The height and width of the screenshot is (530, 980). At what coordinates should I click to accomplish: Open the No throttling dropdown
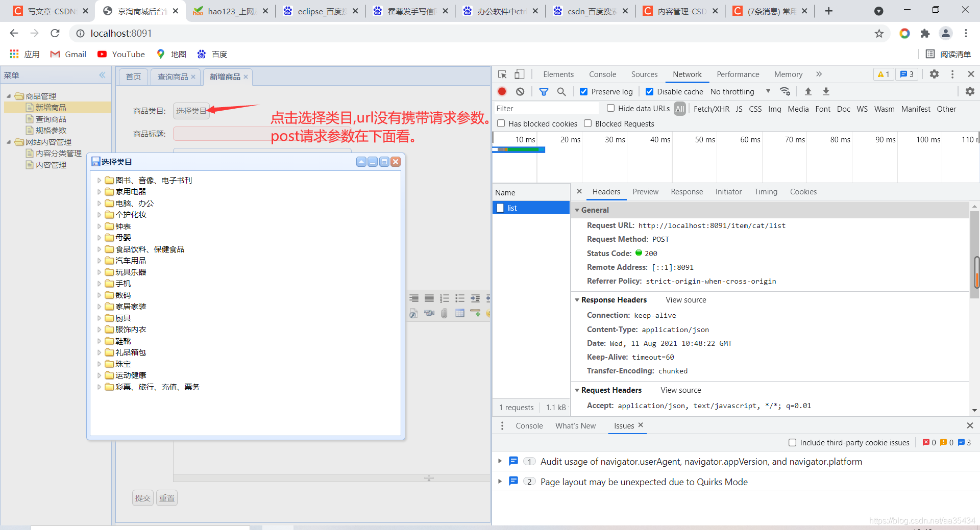click(740, 92)
